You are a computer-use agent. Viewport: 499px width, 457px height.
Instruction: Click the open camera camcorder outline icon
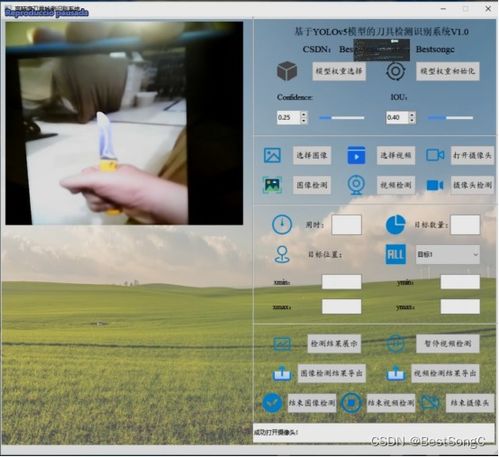point(435,155)
